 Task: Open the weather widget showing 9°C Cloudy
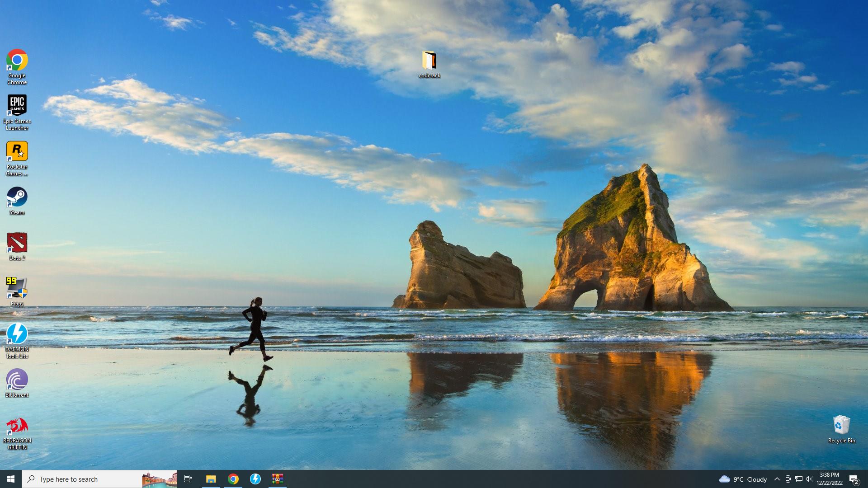click(743, 479)
